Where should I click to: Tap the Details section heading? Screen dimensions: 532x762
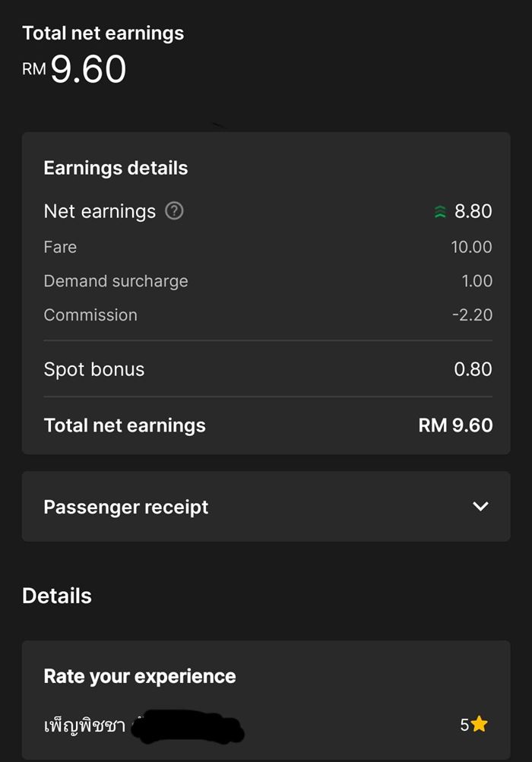tap(57, 596)
